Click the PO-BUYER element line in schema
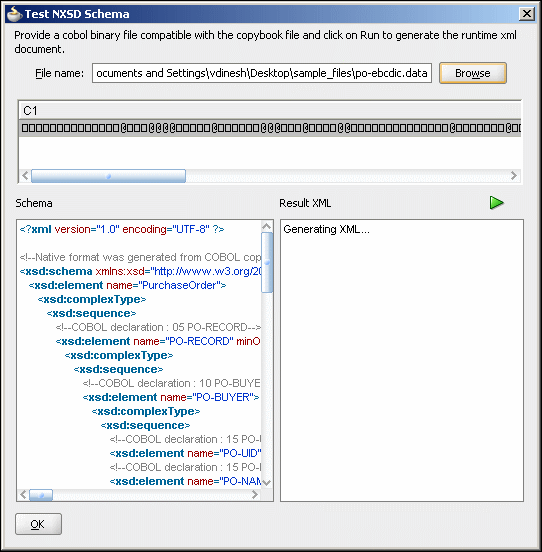Viewport: 542px width, 552px height. tap(171, 397)
